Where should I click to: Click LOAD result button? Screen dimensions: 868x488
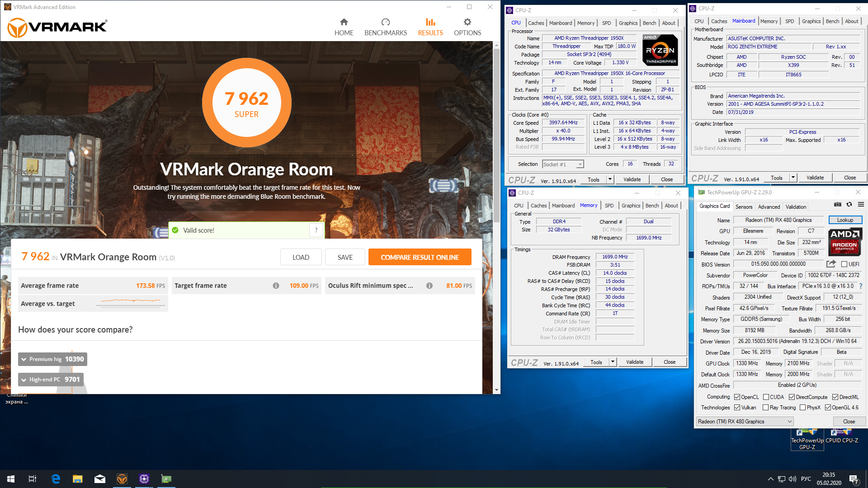(301, 257)
